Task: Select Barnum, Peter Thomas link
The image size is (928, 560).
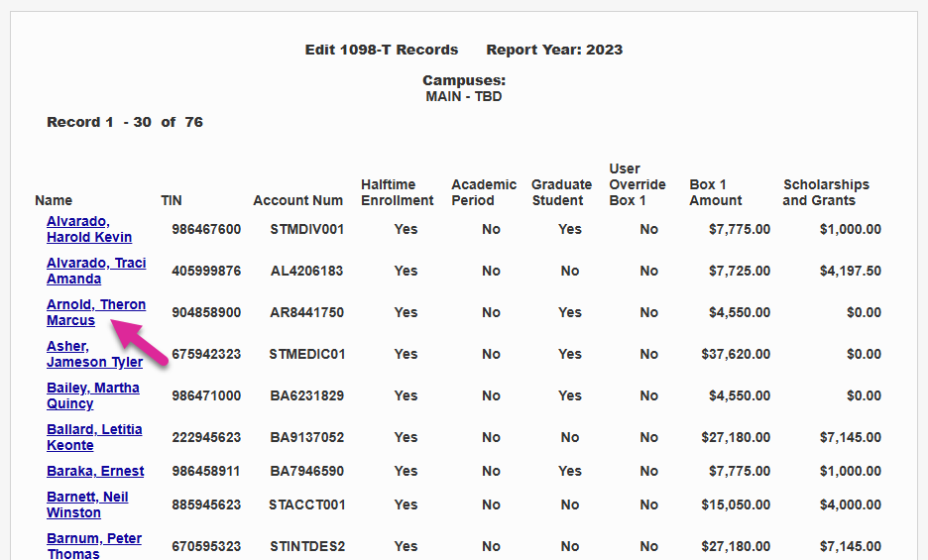Action: (93, 546)
